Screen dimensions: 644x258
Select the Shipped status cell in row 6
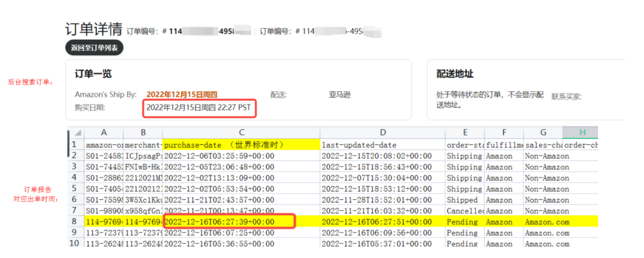pyautogui.click(x=465, y=200)
